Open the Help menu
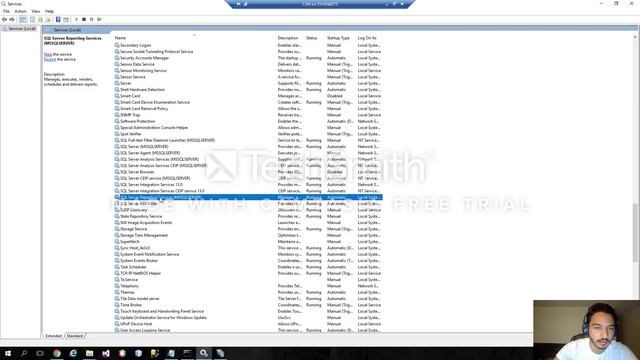 click(49, 11)
